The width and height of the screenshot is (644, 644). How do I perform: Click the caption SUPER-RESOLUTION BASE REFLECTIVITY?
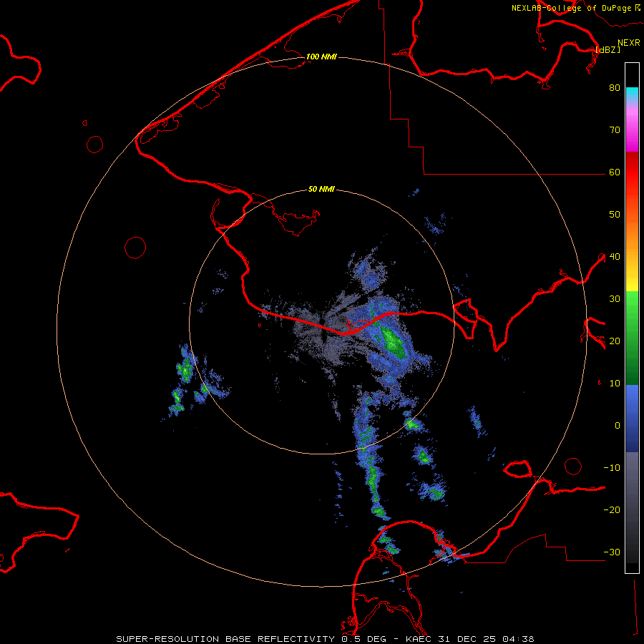225,639
